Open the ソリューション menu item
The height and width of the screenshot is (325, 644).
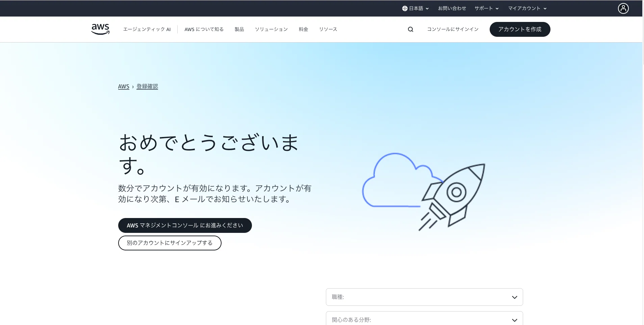(x=271, y=29)
